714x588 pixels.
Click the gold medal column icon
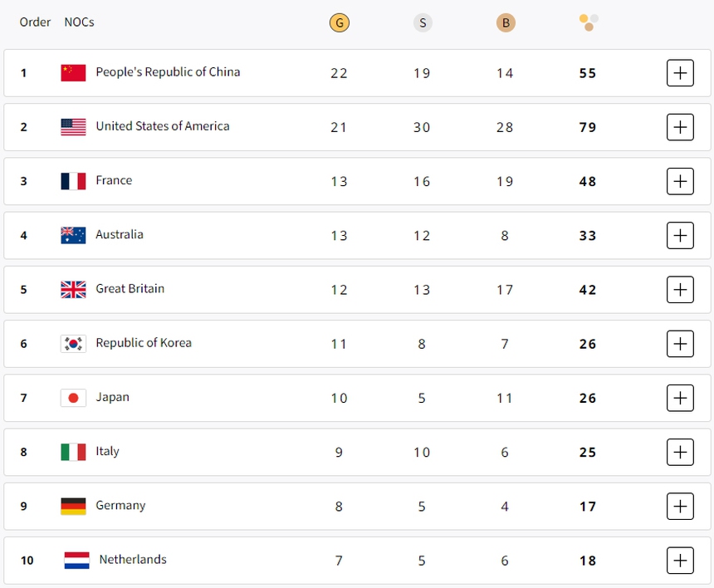339,22
